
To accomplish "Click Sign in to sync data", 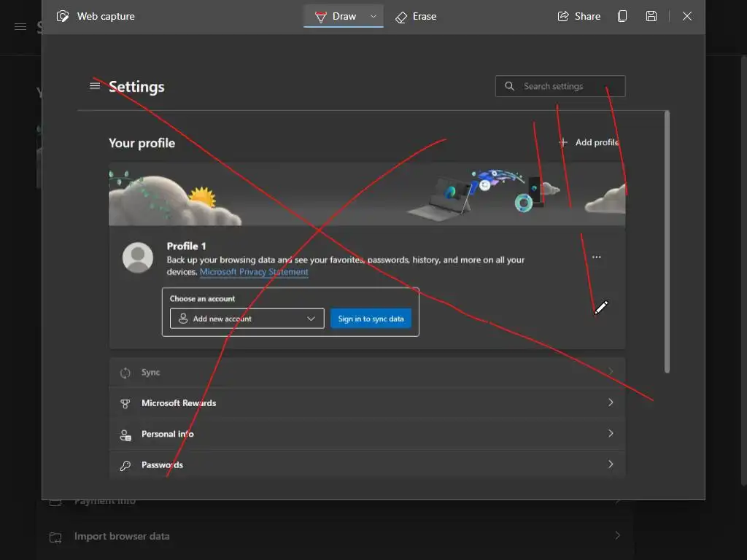I will click(x=371, y=319).
